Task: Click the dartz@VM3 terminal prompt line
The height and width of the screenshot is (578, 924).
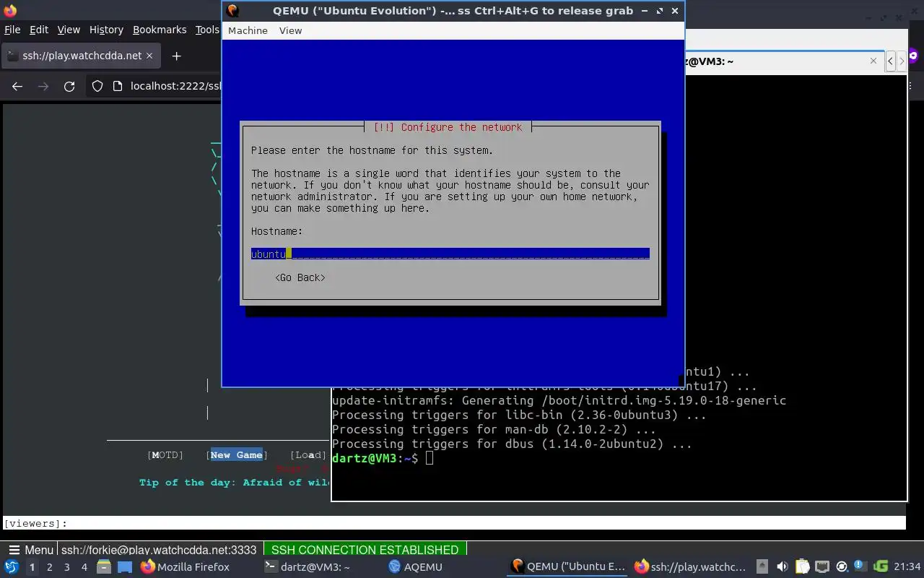Action: [x=383, y=458]
